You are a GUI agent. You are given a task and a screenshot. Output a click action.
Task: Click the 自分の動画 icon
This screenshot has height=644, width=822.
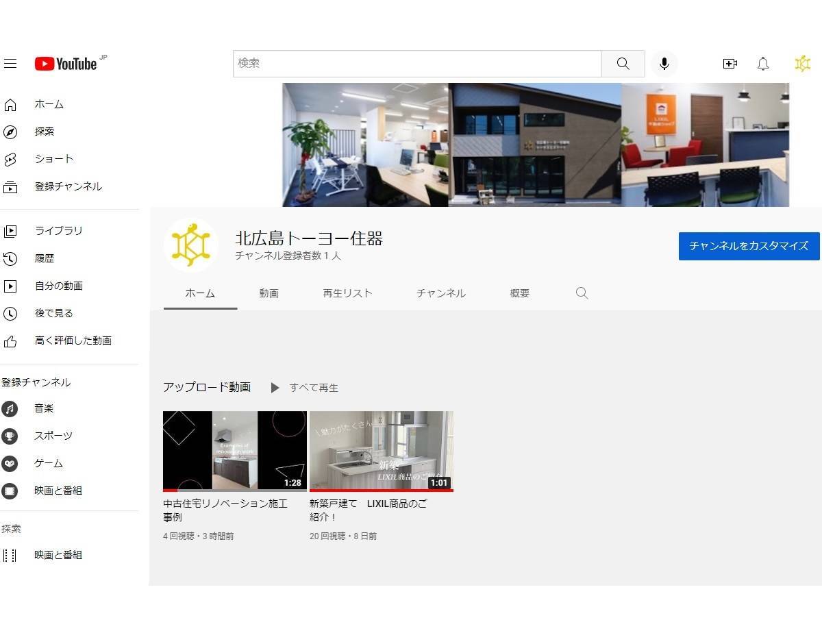point(10,286)
